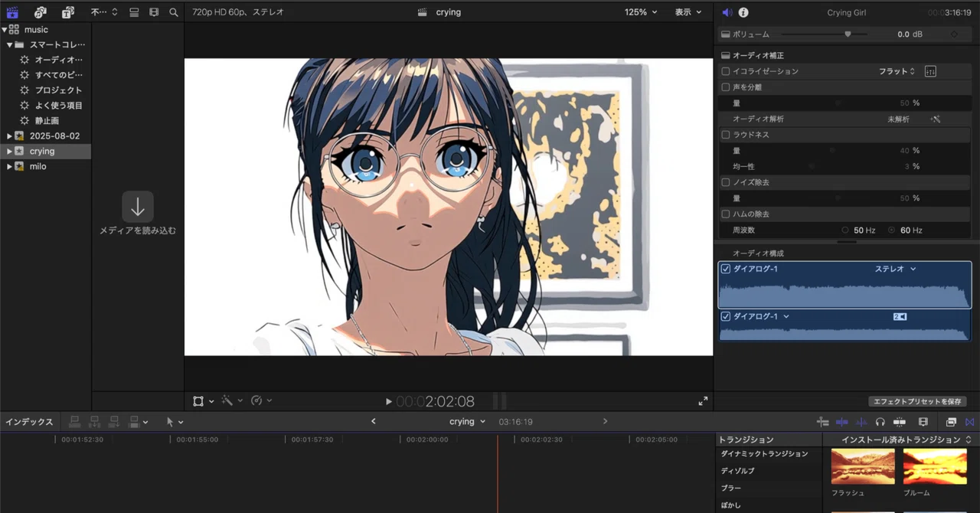Open the retime speedometer menu

coord(261,401)
